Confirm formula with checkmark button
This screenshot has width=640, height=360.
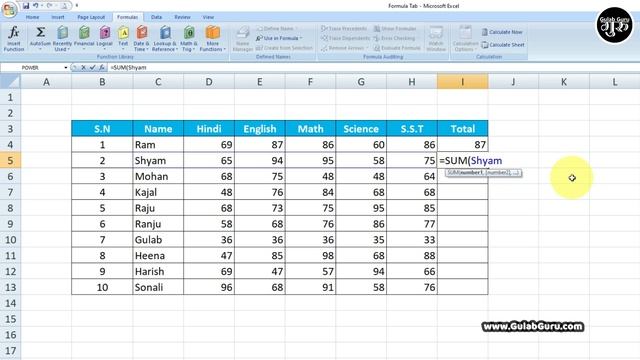click(x=93, y=67)
